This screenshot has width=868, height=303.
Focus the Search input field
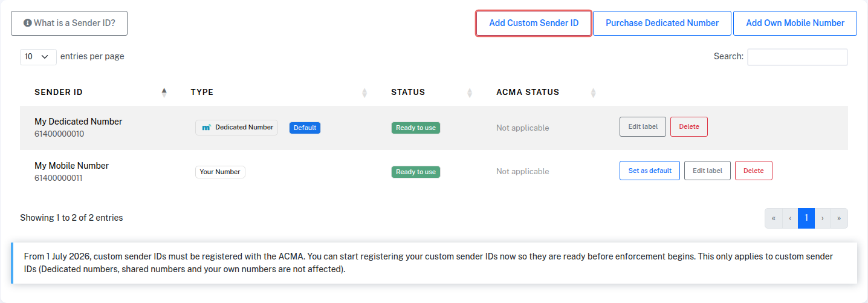click(797, 57)
